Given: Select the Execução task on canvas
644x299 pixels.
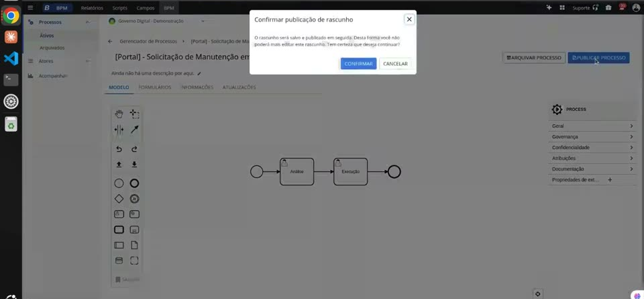Looking at the screenshot, I should [350, 171].
